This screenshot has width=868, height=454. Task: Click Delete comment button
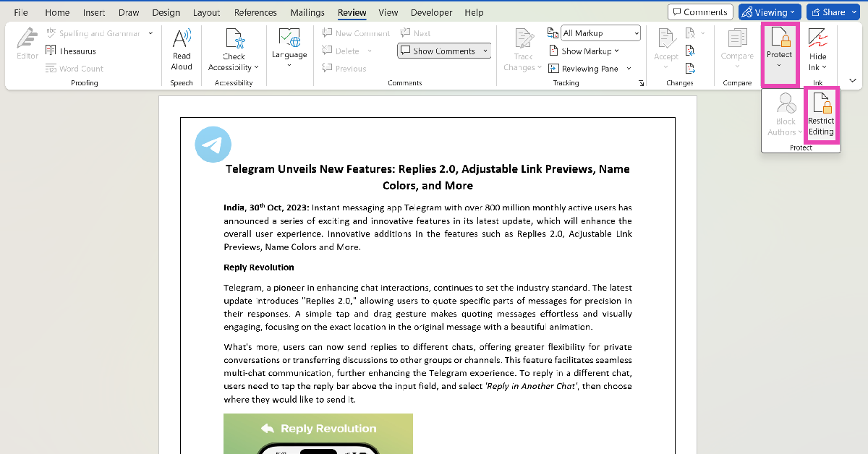coord(341,51)
